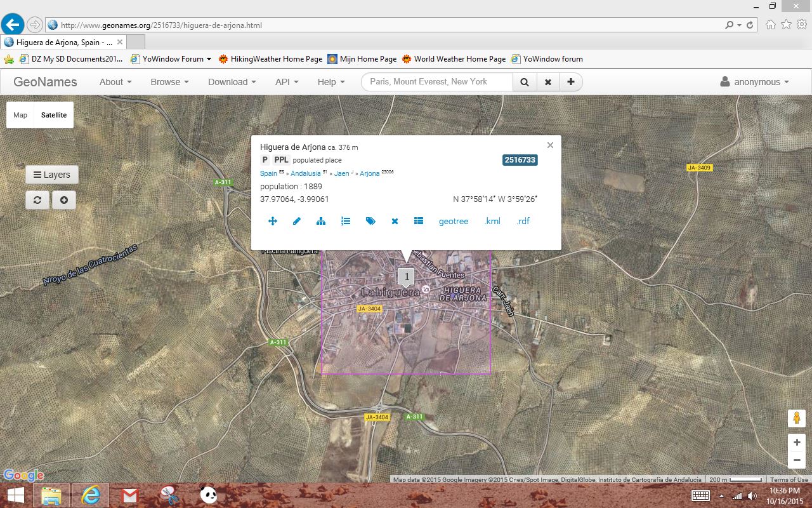Screen dimensions: 812x508
Task: Zoom in the map with plus button
Action: (x=796, y=442)
